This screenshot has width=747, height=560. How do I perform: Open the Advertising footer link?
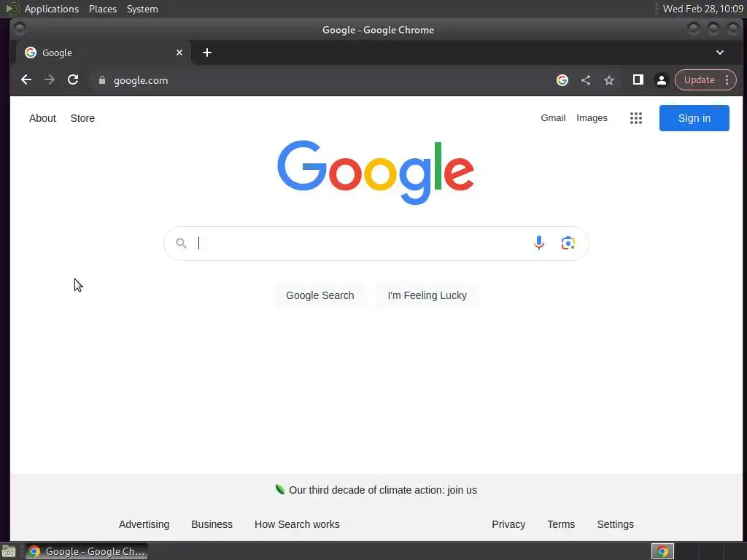(144, 524)
